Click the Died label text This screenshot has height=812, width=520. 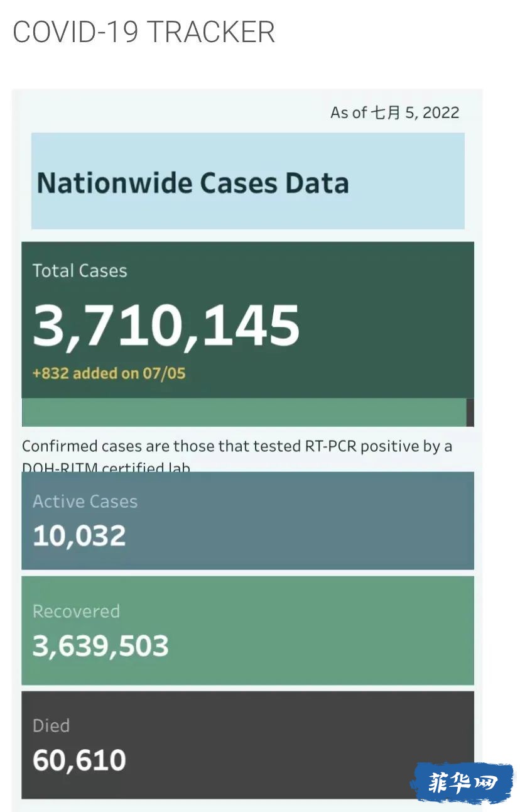pos(51,726)
